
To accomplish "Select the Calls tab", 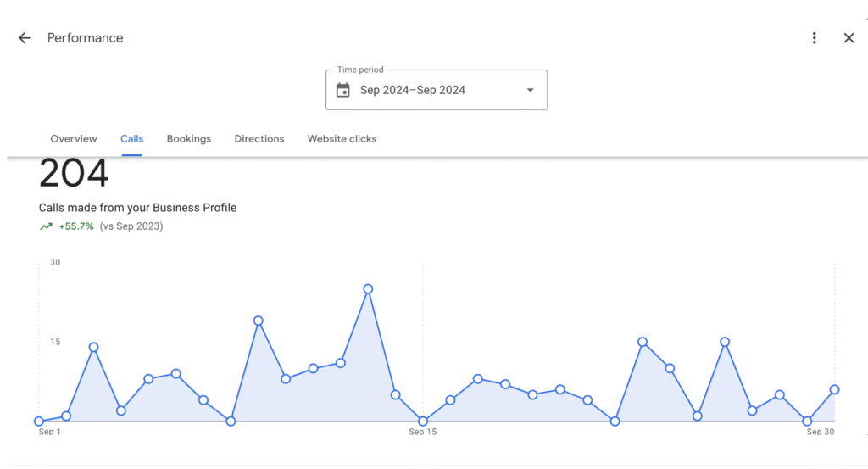I will (131, 139).
